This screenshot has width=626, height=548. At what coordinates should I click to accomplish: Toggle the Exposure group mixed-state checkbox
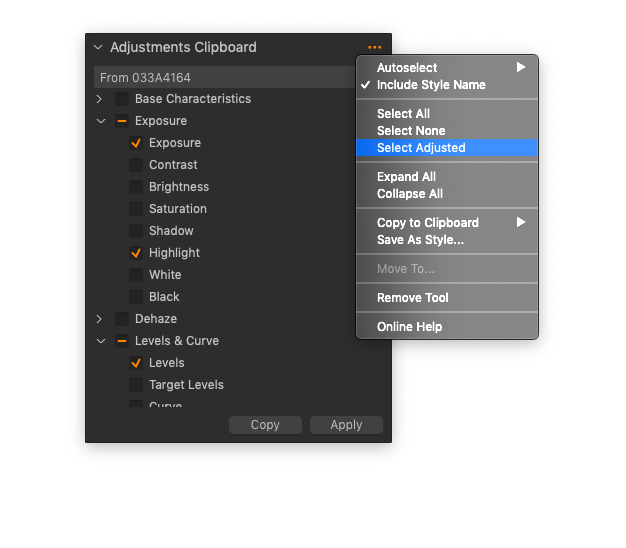122,121
